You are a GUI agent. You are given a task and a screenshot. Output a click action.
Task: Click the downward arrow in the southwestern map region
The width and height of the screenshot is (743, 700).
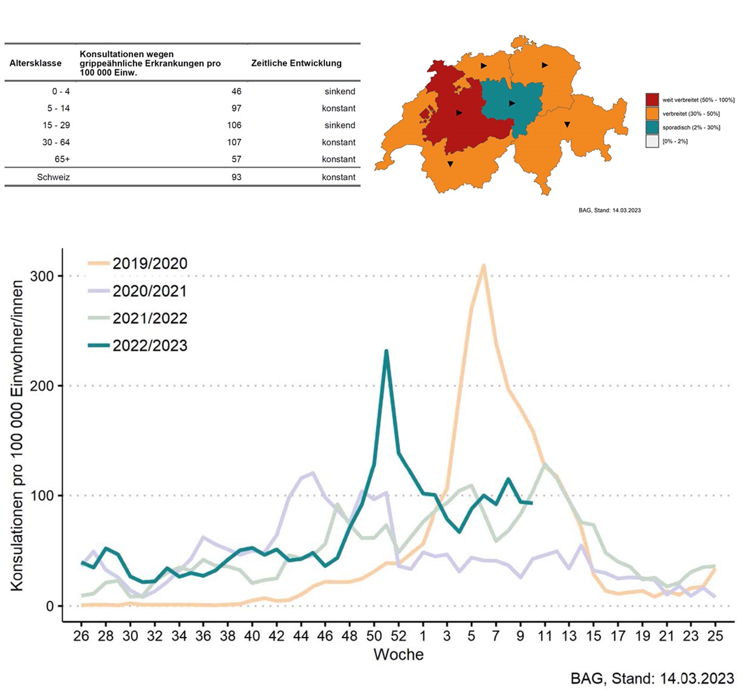point(450,165)
